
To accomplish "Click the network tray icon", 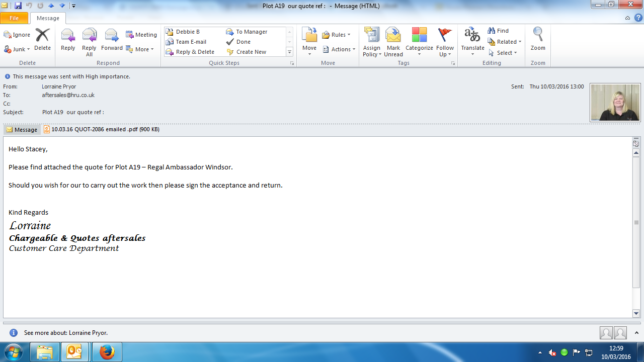I will (589, 352).
